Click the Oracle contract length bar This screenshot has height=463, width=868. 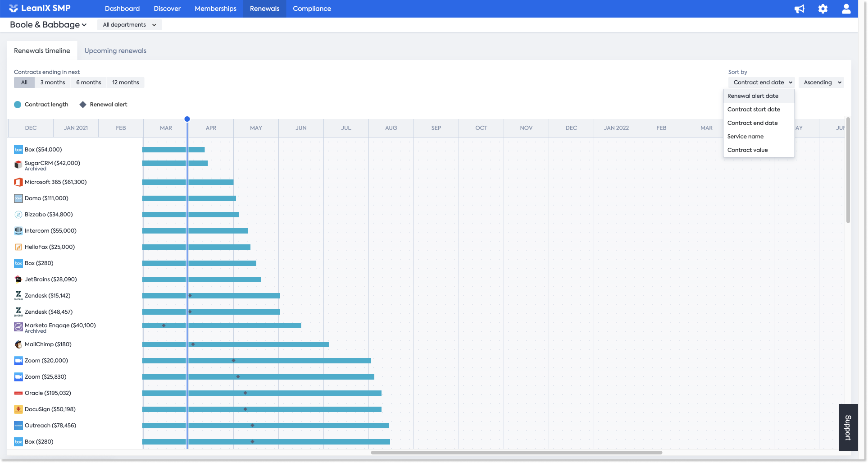pos(262,393)
